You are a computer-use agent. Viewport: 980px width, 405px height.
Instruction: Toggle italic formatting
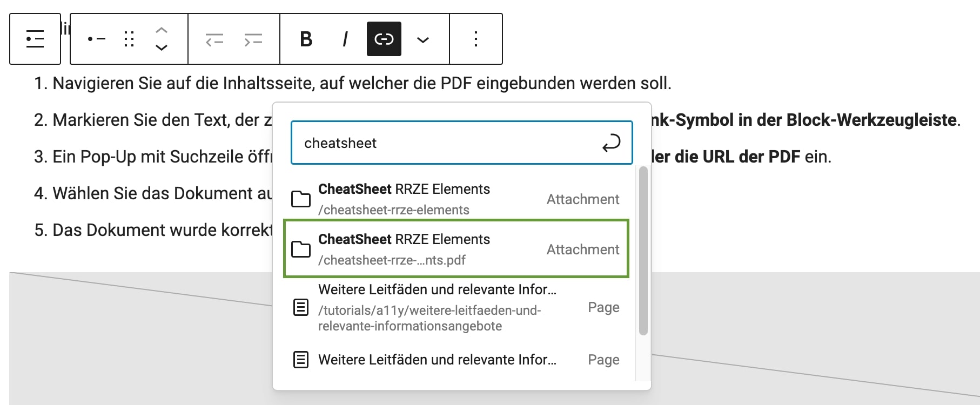click(345, 39)
